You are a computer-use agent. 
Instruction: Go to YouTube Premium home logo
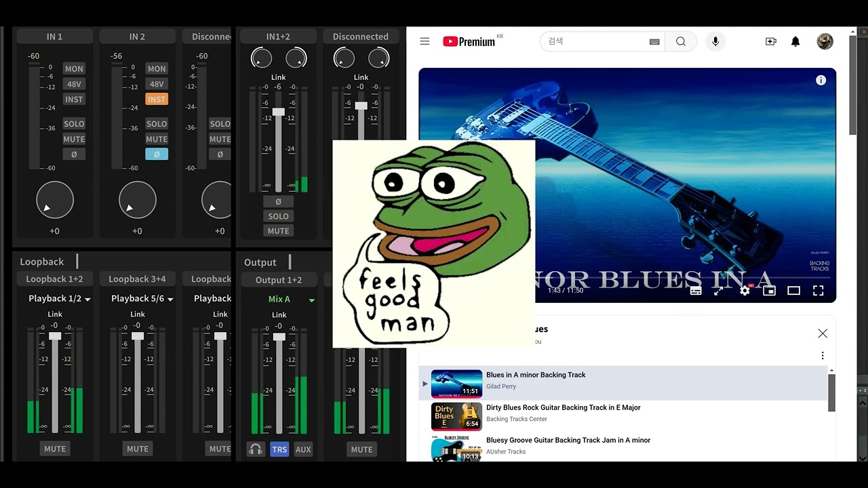[469, 41]
